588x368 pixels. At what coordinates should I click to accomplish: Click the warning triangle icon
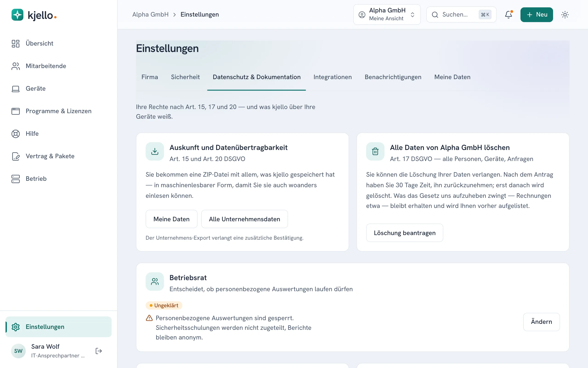pos(149,318)
